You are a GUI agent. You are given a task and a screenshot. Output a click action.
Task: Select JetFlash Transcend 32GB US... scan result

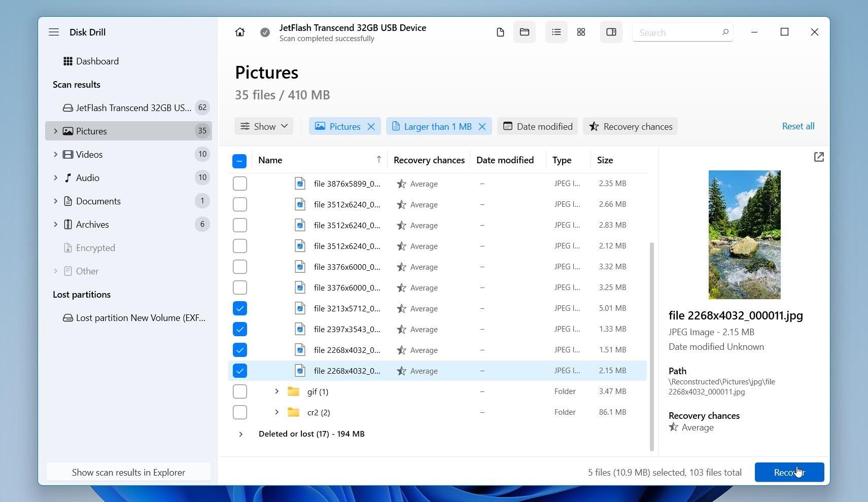coord(128,107)
